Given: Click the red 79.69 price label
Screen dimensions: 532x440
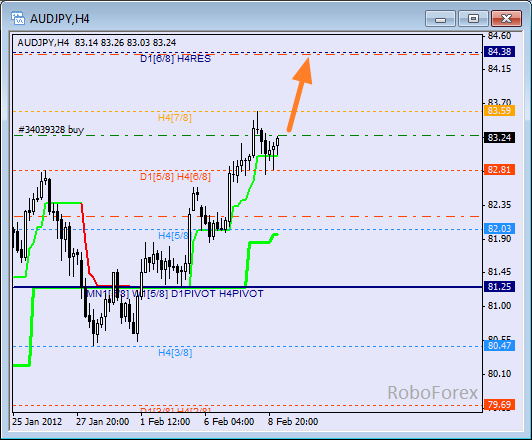Looking at the screenshot, I should (499, 405).
